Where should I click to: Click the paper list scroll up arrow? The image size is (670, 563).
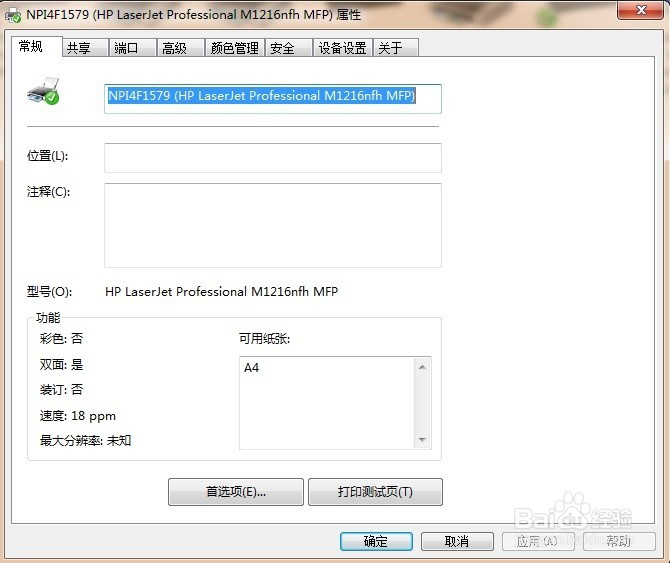(422, 367)
